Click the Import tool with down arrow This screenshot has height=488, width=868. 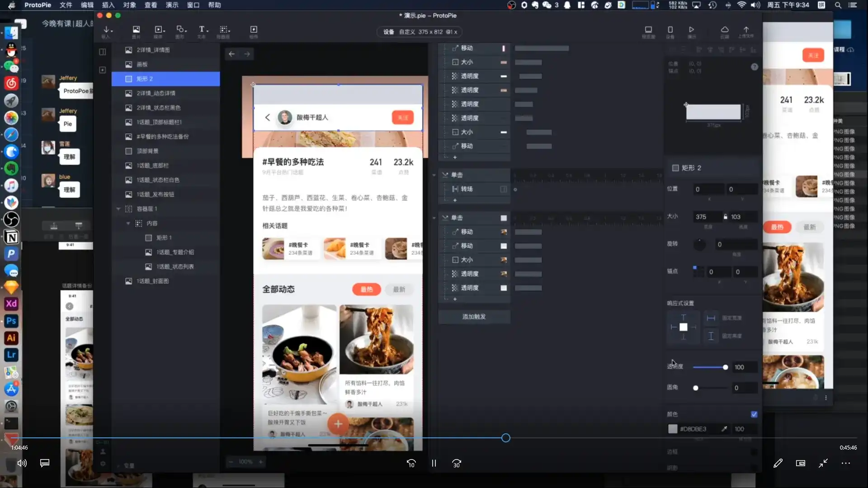point(107,30)
